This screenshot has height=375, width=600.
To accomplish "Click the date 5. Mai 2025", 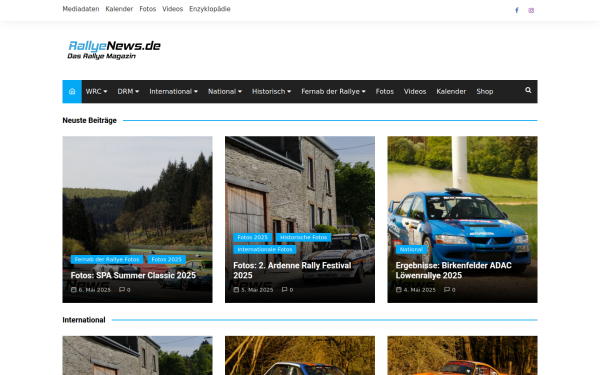I will click(257, 290).
